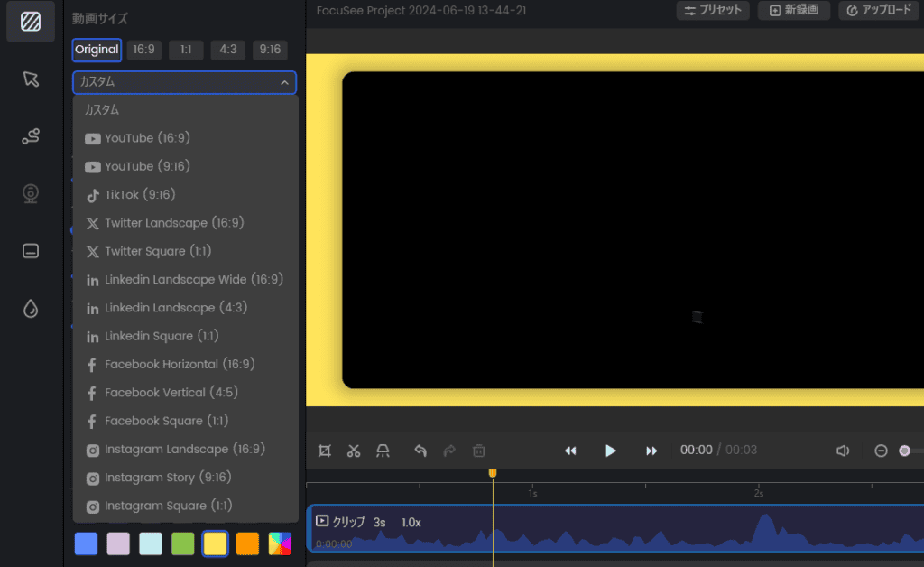Pick the green color swatch
924x567 pixels.
(x=182, y=544)
